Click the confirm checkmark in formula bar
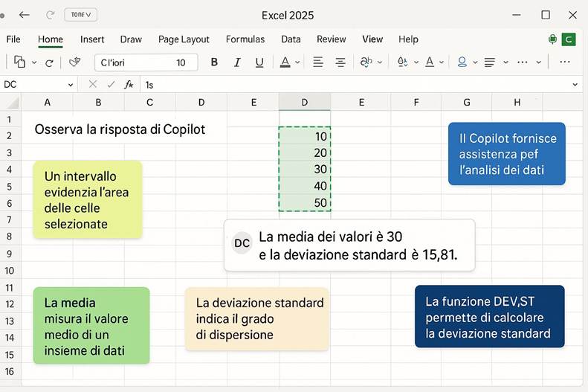The image size is (588, 392). [x=111, y=85]
